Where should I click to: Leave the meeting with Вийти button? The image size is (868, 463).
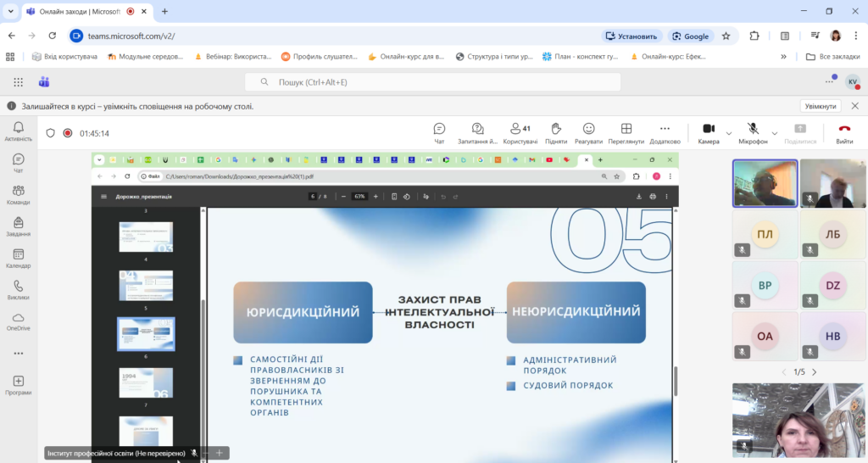point(844,132)
